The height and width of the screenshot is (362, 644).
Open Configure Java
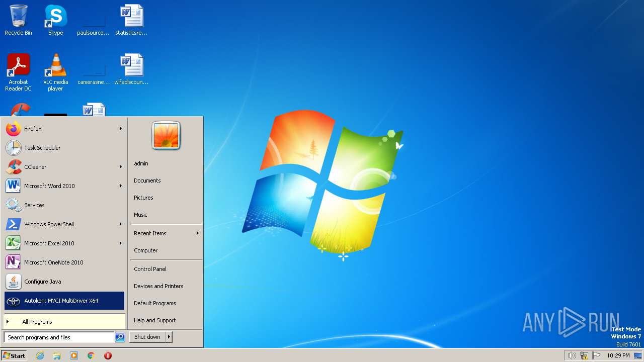64,282
